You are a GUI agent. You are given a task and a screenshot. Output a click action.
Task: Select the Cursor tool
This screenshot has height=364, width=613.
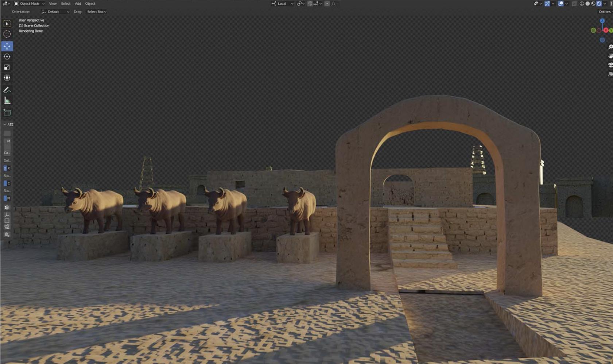(7, 34)
